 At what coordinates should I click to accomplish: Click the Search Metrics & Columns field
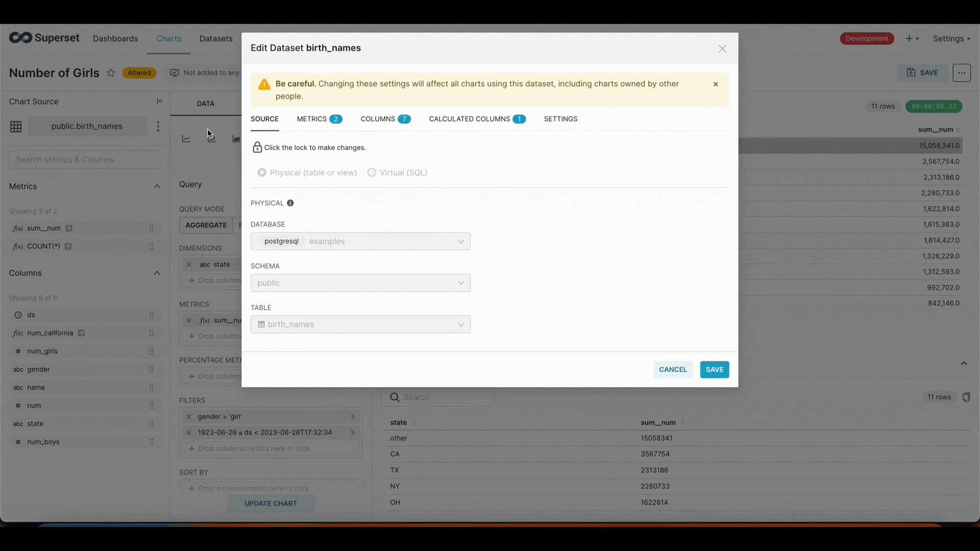pyautogui.click(x=85, y=160)
